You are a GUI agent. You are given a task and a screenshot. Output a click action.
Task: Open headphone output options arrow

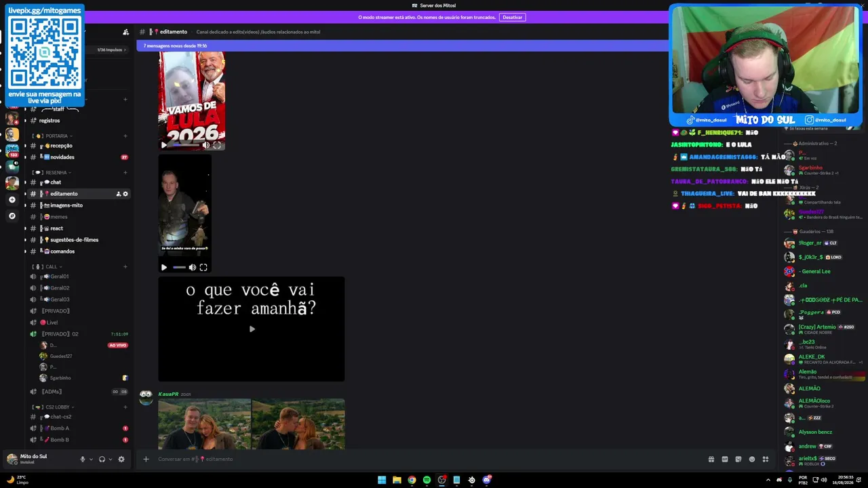click(x=110, y=459)
